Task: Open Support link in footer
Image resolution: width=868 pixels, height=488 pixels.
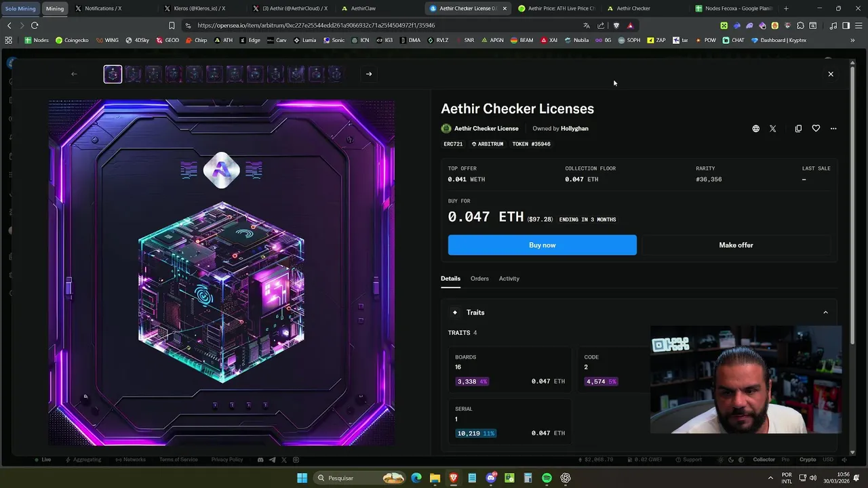Action: pos(688,460)
